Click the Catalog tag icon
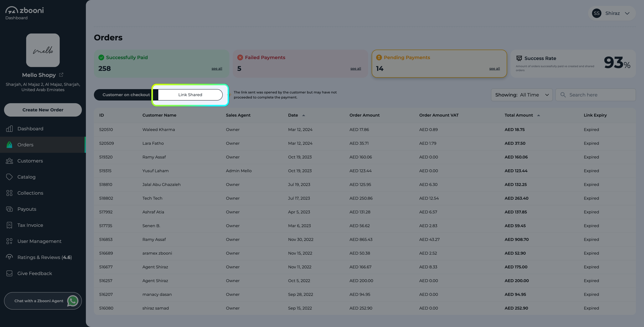This screenshot has height=327, width=644. pyautogui.click(x=10, y=177)
